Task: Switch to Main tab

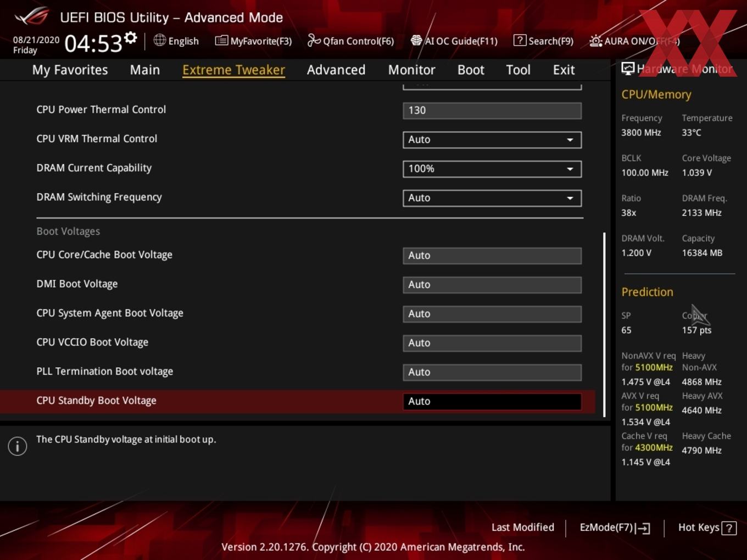Action: (x=145, y=70)
